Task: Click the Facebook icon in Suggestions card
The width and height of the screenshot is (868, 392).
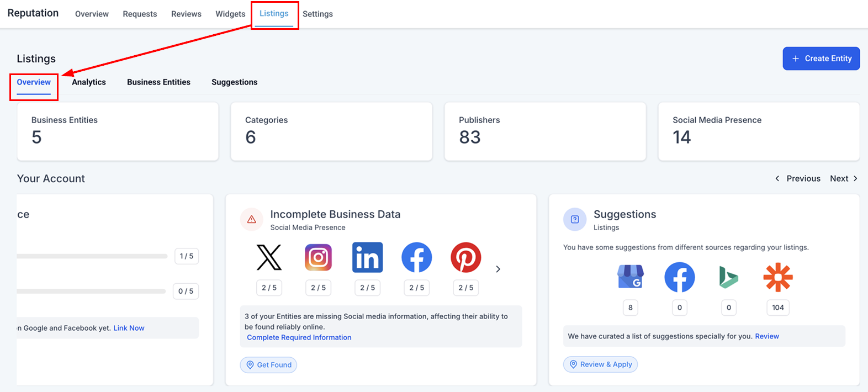Action: tap(679, 277)
